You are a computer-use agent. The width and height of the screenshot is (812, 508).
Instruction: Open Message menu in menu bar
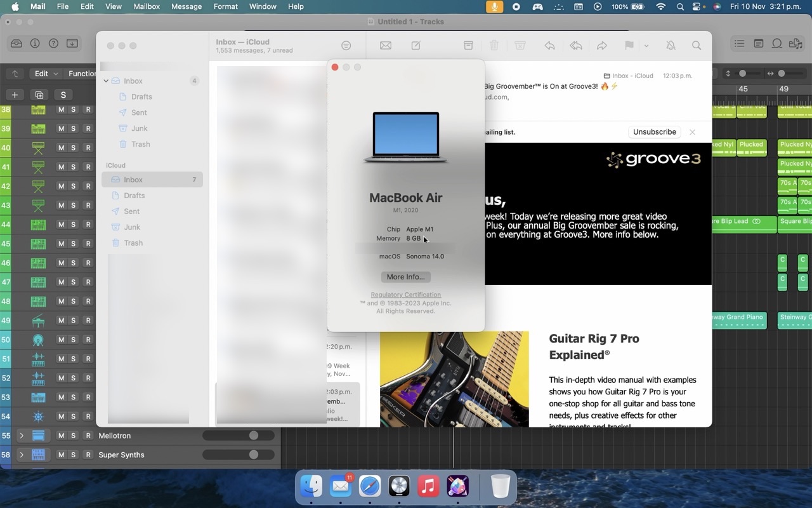coord(187,6)
